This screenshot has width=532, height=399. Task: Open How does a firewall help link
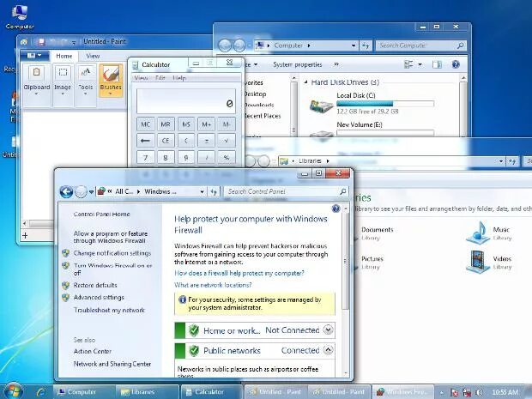(x=239, y=273)
